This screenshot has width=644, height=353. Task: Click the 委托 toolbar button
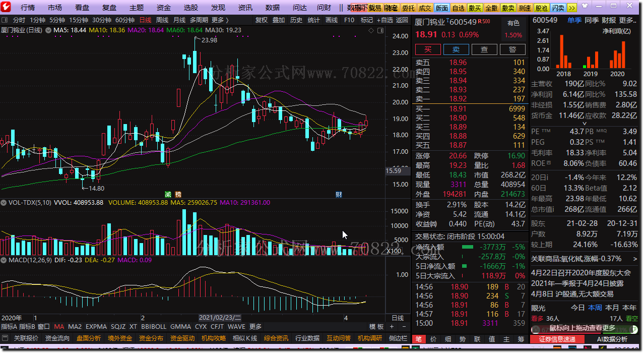click(x=408, y=8)
